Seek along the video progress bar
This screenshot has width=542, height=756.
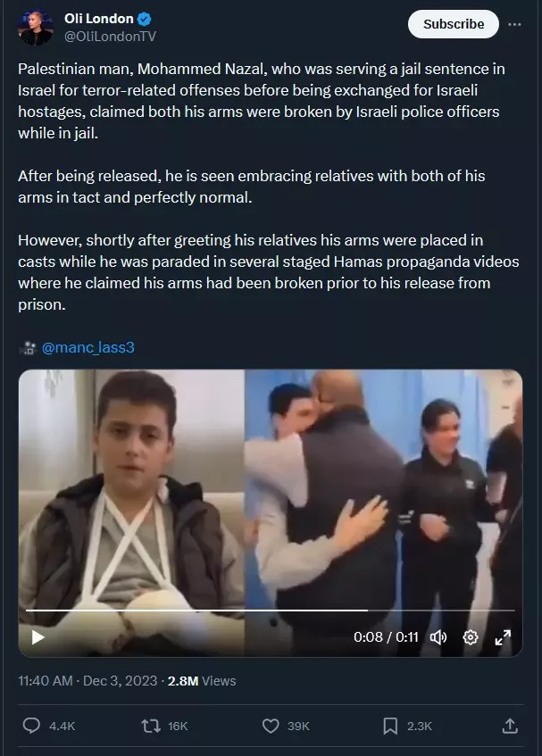(x=270, y=611)
